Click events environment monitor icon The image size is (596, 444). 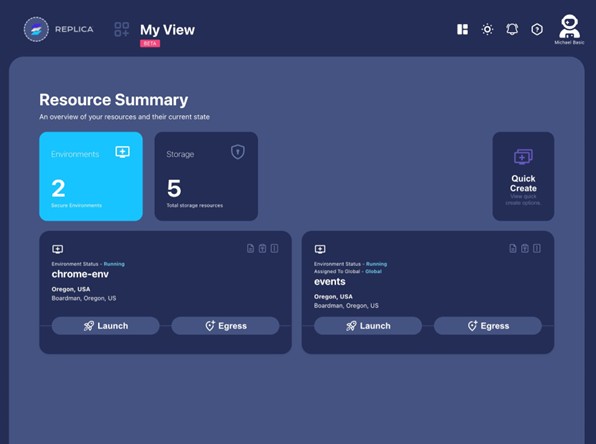[x=320, y=249]
